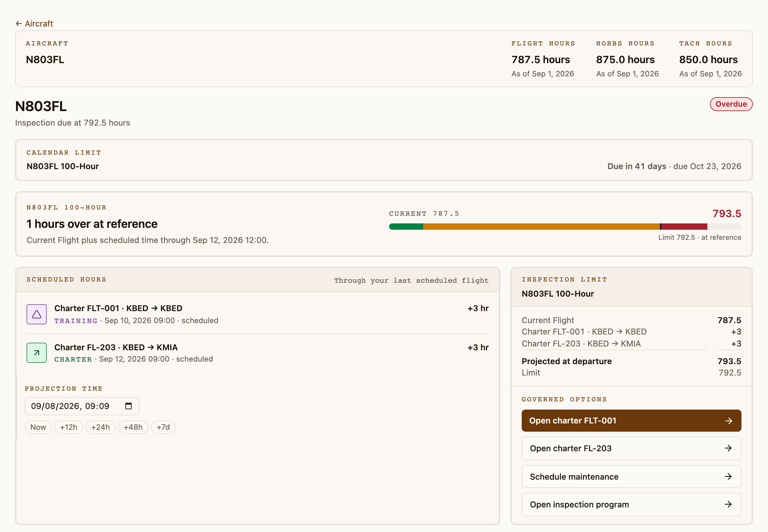The width and height of the screenshot is (768, 532).
Task: Advance projection by +7d
Action: click(x=163, y=427)
